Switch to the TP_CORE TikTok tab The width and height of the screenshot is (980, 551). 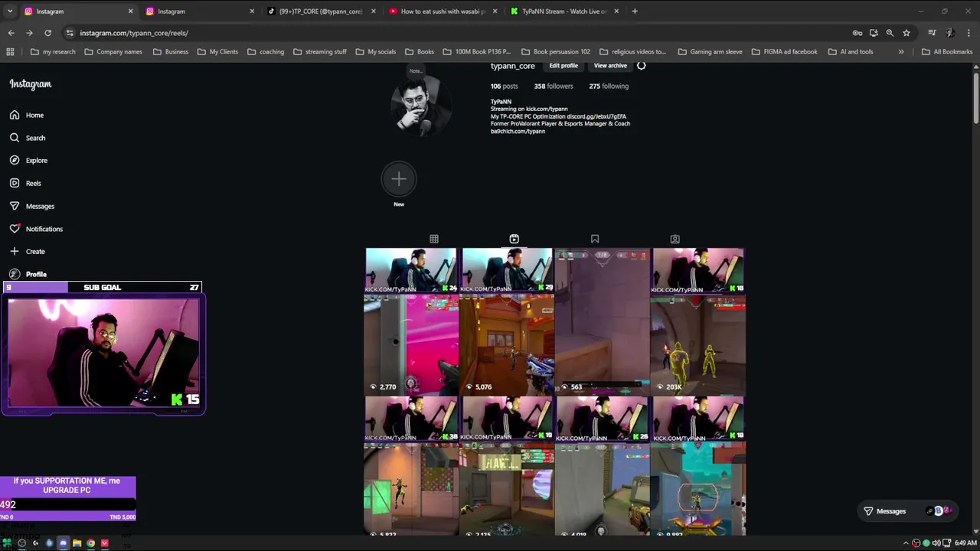pyautogui.click(x=321, y=11)
